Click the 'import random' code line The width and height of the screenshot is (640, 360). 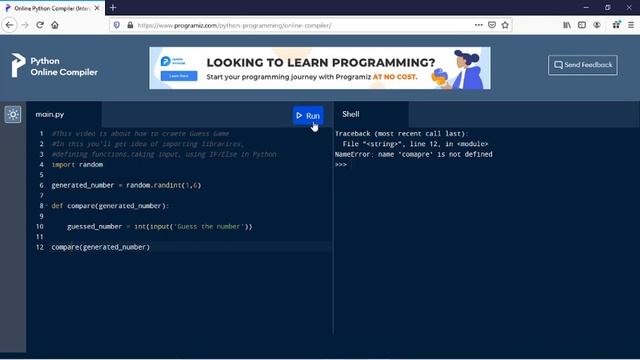77,164
